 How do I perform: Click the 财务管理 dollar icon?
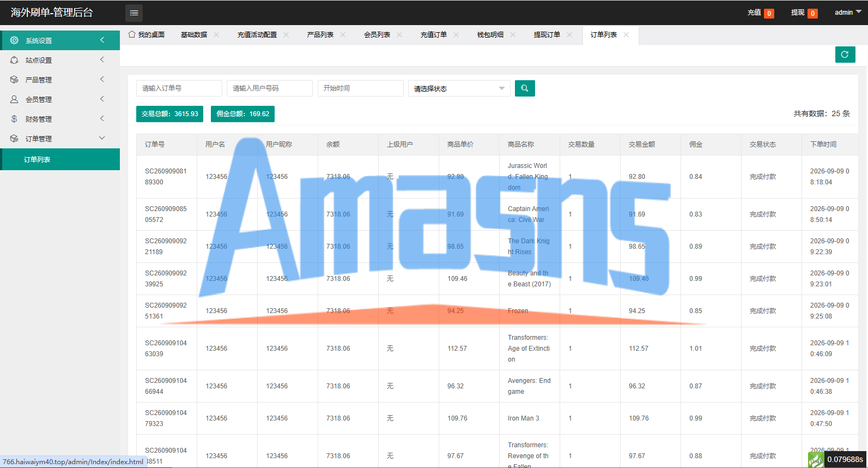pos(14,119)
